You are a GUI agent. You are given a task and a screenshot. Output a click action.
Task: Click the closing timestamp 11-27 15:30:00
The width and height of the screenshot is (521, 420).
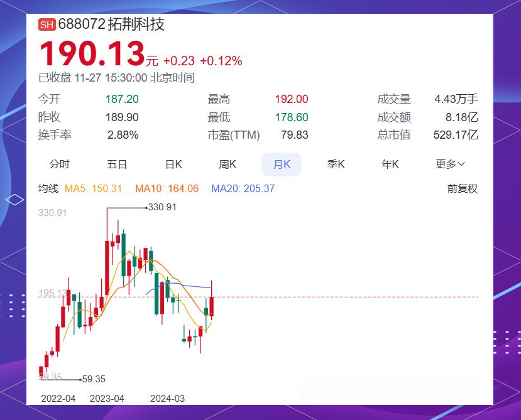click(x=111, y=78)
